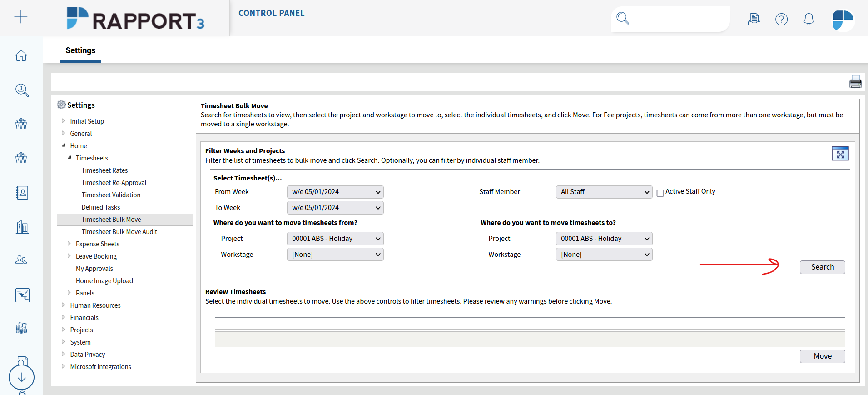868x395 pixels.
Task: Collapse the Home tree node
Action: (x=64, y=145)
